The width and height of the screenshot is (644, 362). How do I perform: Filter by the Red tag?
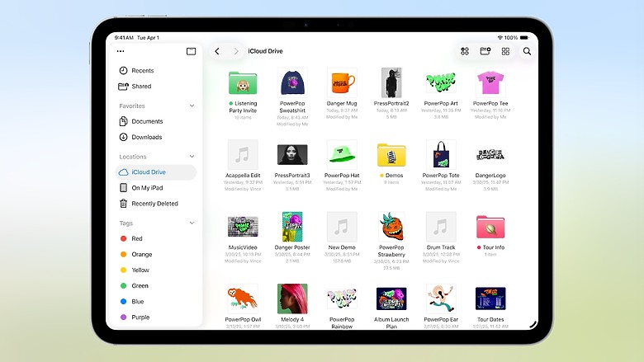156,238
